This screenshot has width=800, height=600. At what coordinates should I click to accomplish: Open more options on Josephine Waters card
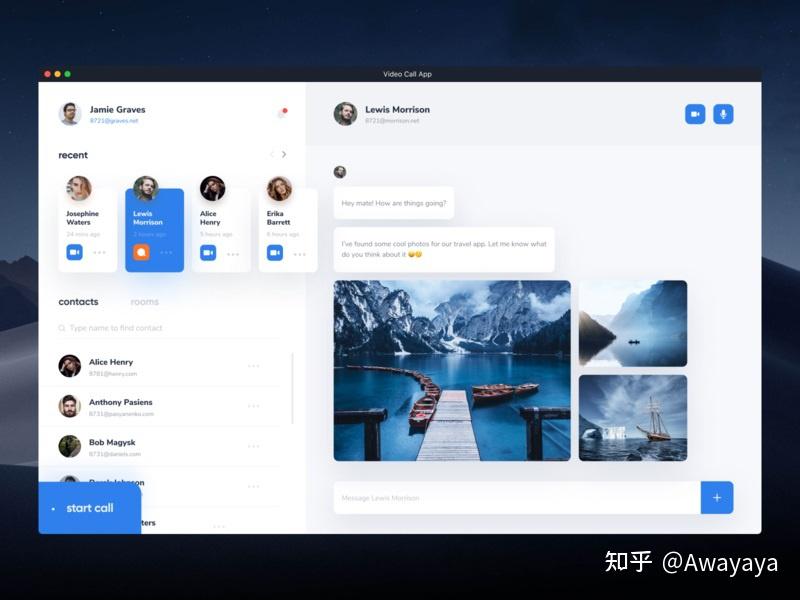99,253
